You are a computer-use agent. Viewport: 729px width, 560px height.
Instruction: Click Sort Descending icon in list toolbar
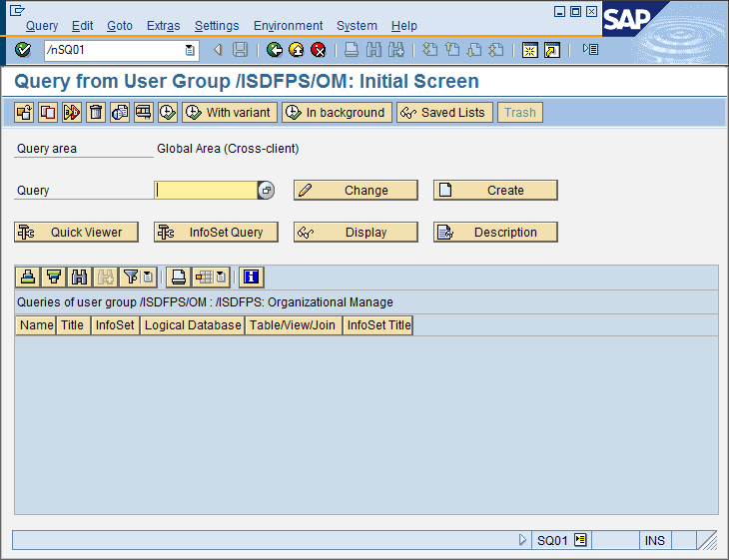[x=54, y=277]
